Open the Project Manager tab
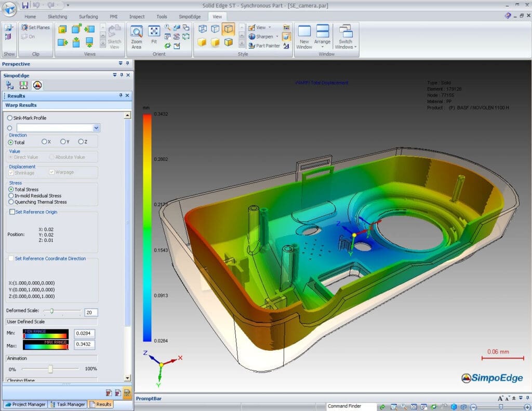Screen dimensions: 532x411 coord(25,404)
